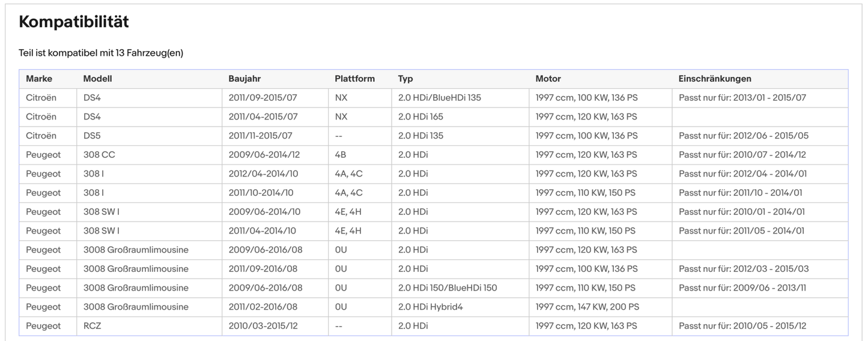Click the 308 CC model cell
This screenshot has height=341, width=868.
[x=99, y=155]
